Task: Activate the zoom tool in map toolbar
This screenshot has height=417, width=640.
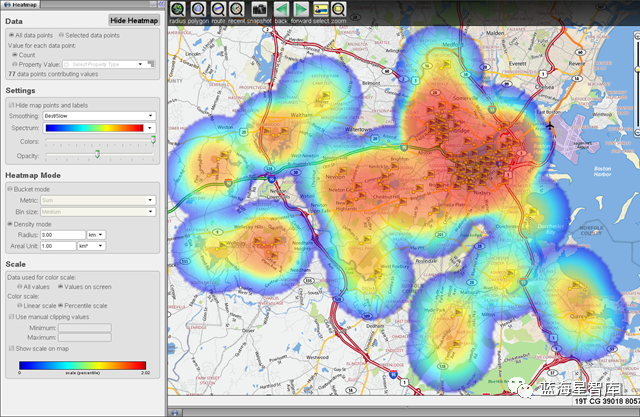Action: [x=338, y=10]
